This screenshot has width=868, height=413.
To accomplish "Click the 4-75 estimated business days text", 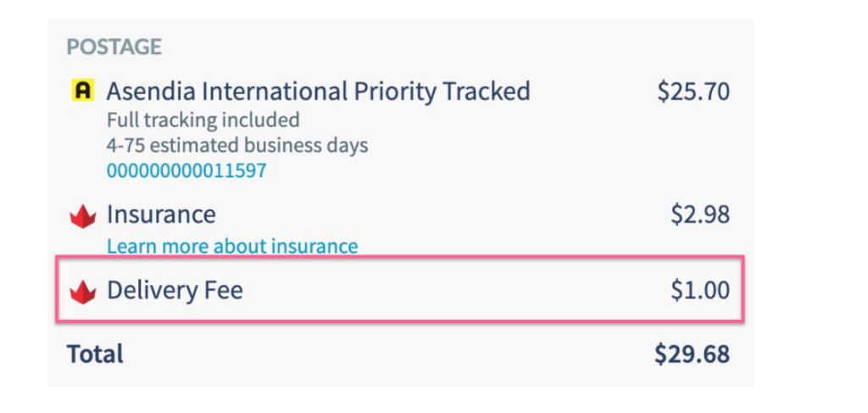I will [237, 146].
